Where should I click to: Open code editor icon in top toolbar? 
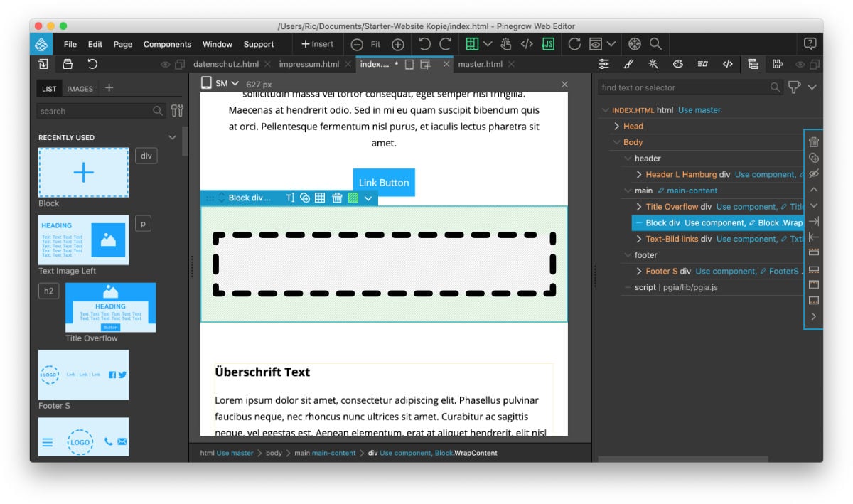point(527,44)
